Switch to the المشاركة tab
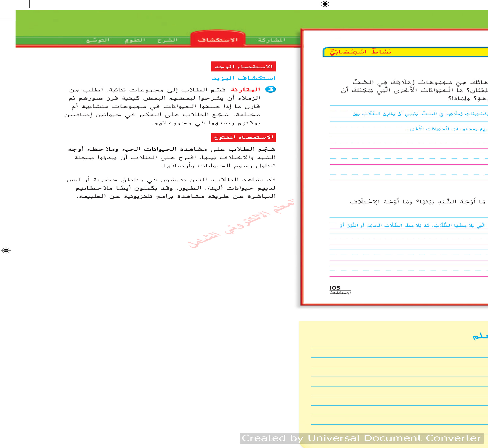The height and width of the screenshot is (448, 488). [x=271, y=40]
